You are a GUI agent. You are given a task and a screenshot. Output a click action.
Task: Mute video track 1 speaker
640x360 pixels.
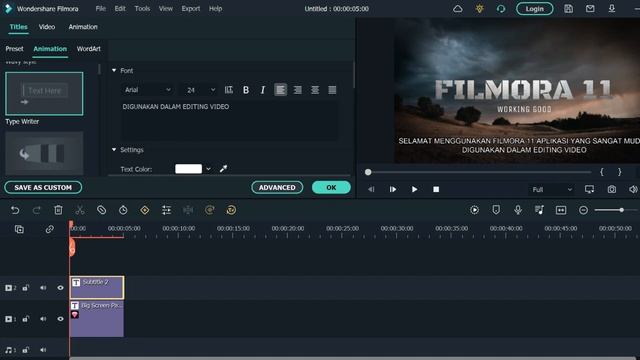click(43, 319)
